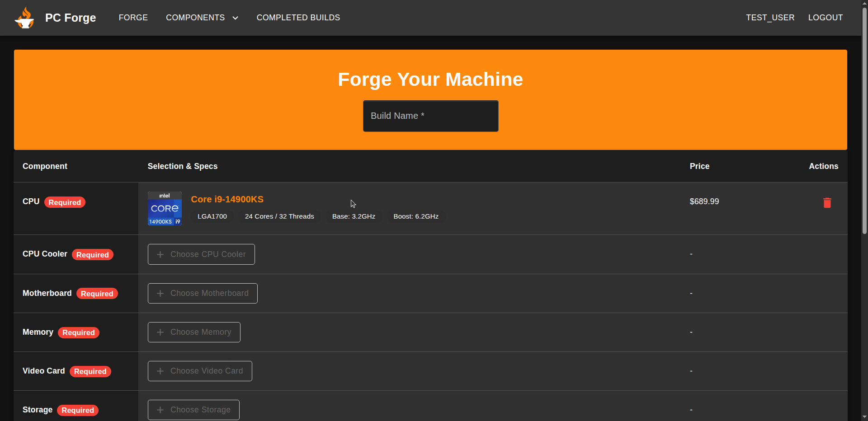Viewport: 868px width, 421px height.
Task: Open the Core i9-14900KS product link
Action: pos(227,199)
